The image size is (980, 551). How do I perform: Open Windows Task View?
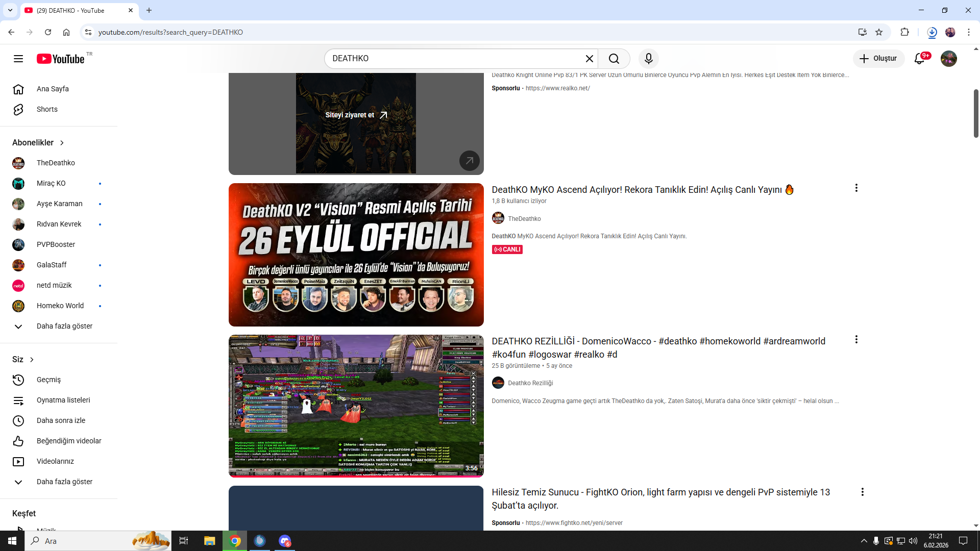pyautogui.click(x=184, y=541)
